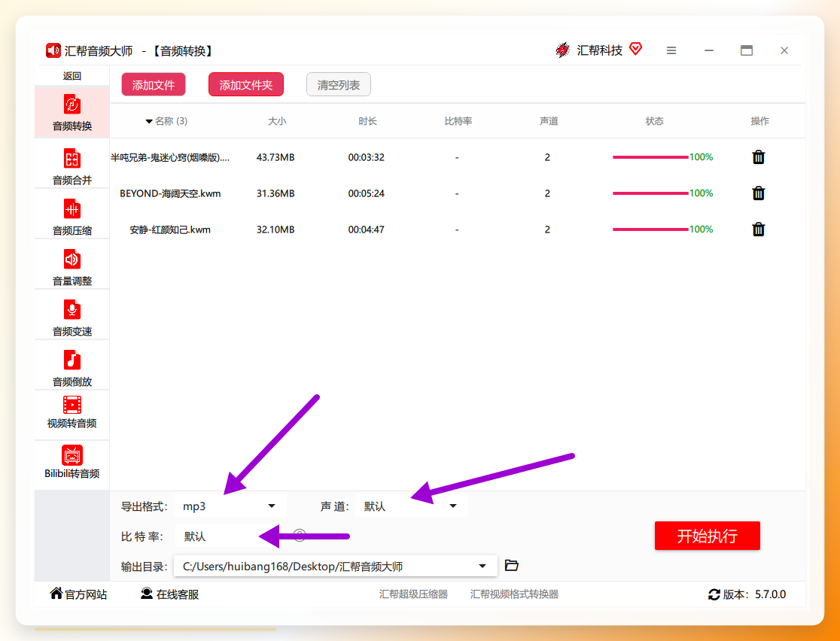This screenshot has height=641, width=840.
Task: Open the hamburger menu in title bar
Action: [x=671, y=50]
